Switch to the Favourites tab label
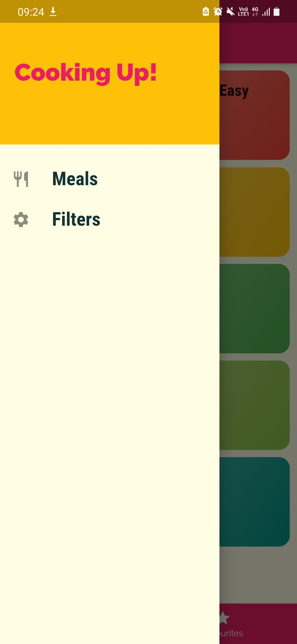 pos(231,633)
